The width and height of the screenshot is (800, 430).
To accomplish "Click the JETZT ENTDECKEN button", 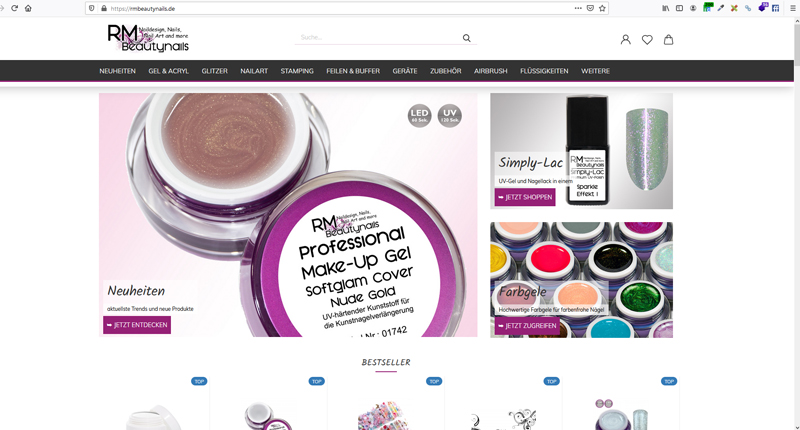I will pos(137,325).
